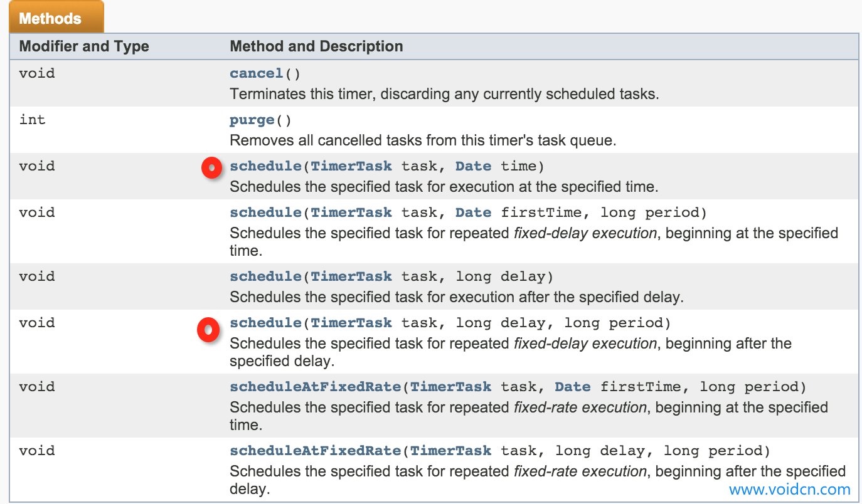Select the Methods tab
This screenshot has width=862, height=504.
56,18
